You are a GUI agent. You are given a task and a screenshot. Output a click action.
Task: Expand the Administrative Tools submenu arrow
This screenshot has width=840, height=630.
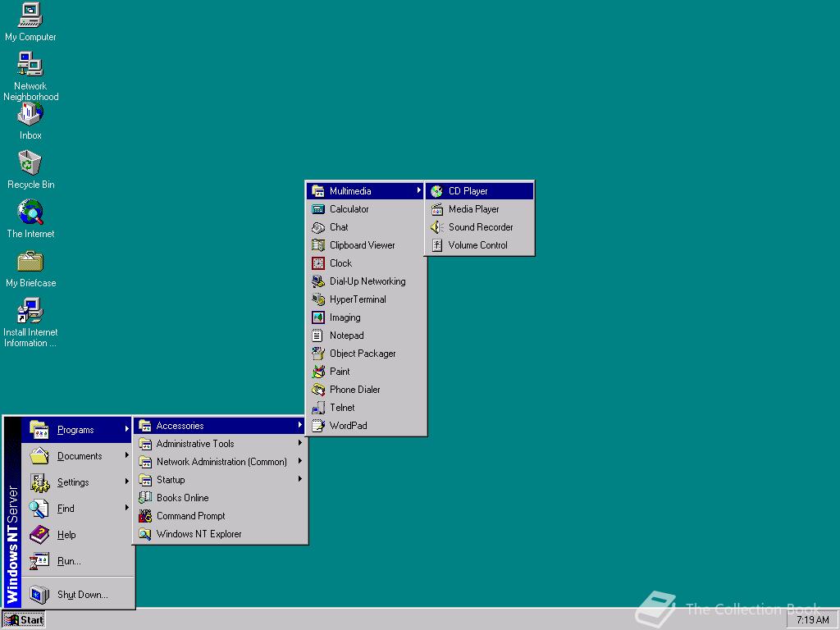click(x=299, y=444)
